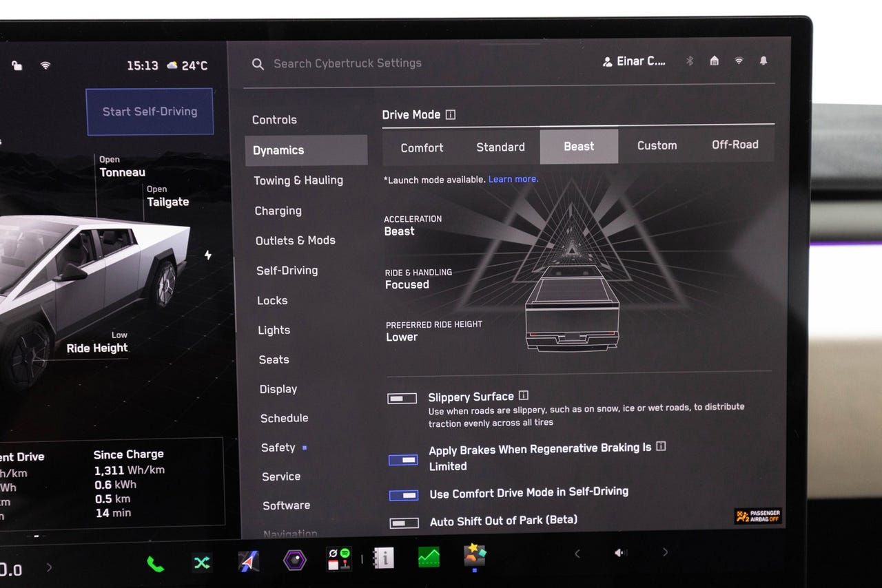This screenshot has height=588, width=882.
Task: Open the manual app with the letter i
Action: [383, 558]
